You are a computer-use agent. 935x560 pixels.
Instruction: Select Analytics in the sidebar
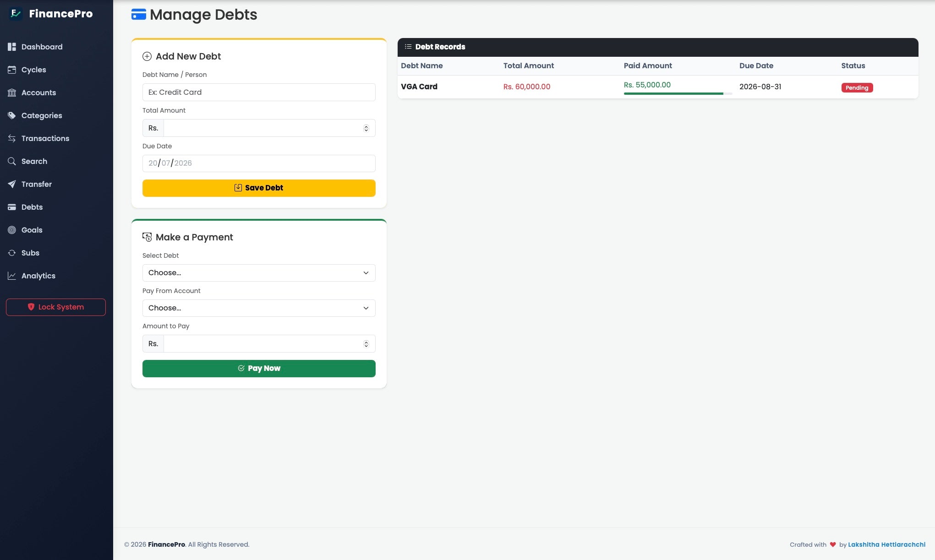[x=56, y=276]
